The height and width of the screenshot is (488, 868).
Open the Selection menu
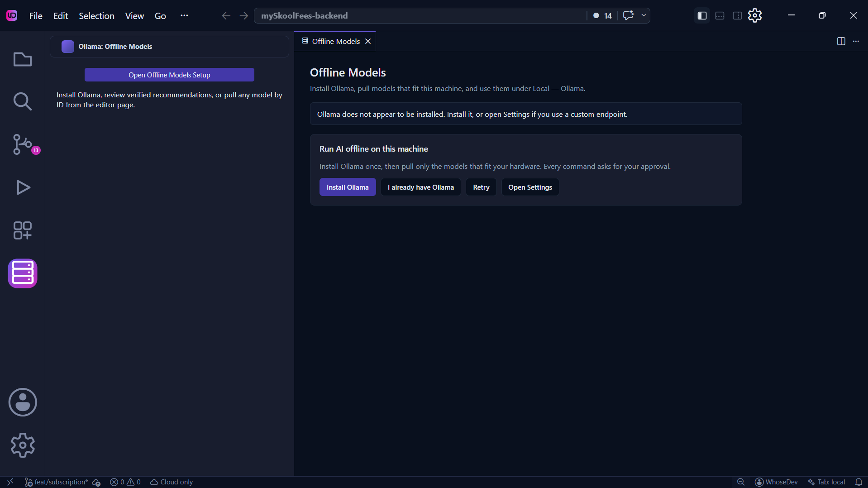pyautogui.click(x=96, y=15)
